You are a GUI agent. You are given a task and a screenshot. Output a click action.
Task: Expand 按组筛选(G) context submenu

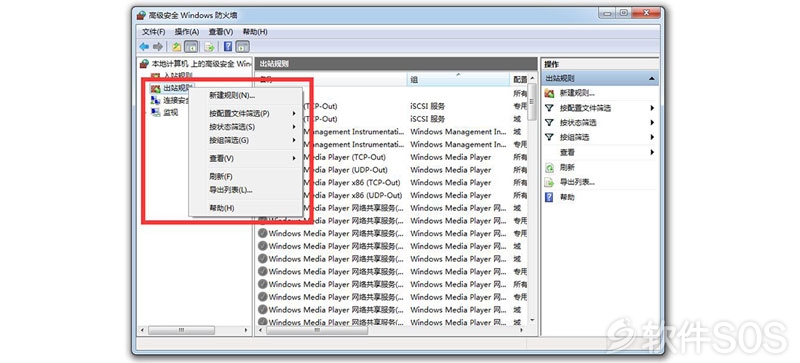245,140
